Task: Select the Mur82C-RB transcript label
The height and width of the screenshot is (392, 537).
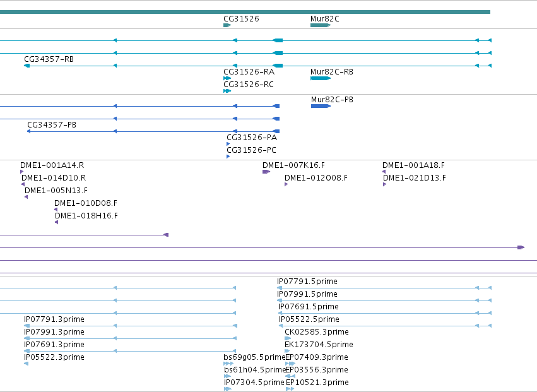Action: point(332,72)
